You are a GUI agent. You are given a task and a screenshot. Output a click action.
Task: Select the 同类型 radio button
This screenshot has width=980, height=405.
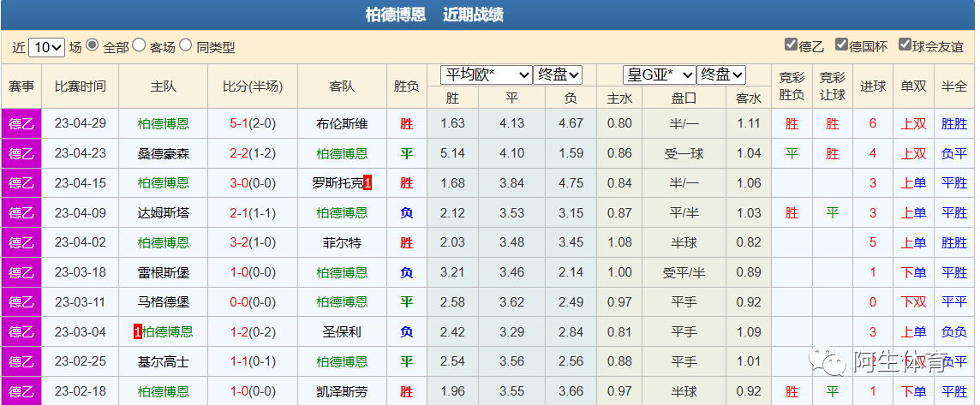coord(186,45)
